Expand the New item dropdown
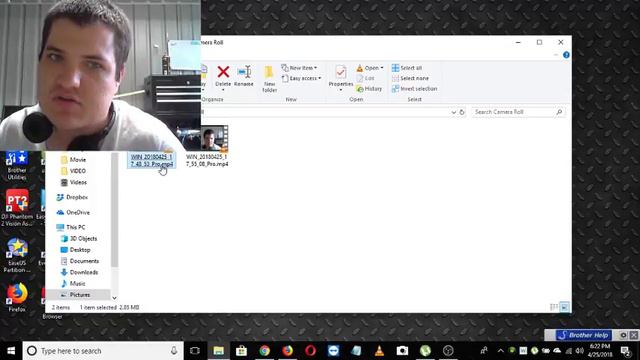The width and height of the screenshot is (640, 360). click(299, 68)
